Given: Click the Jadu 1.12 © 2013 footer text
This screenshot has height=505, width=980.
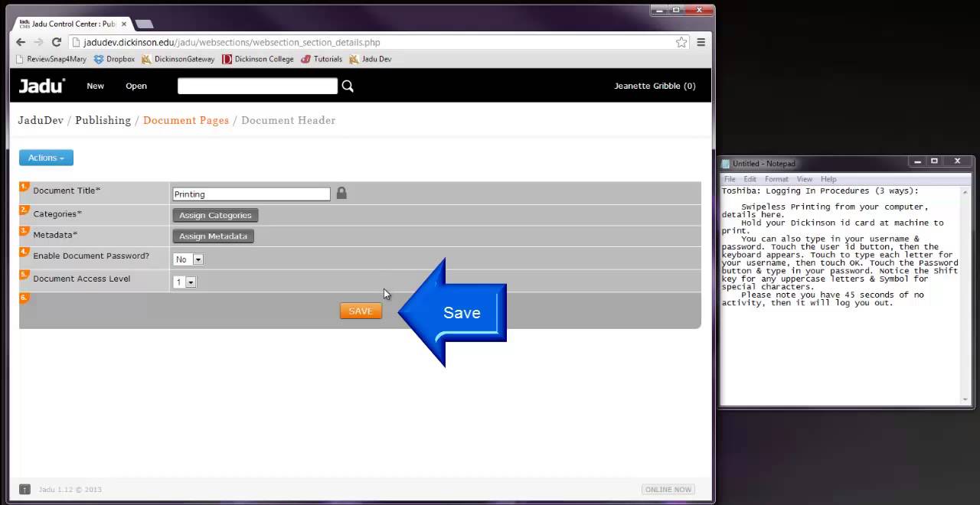Looking at the screenshot, I should click(x=70, y=490).
